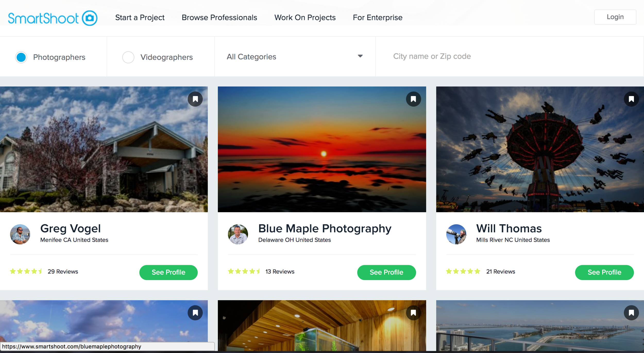
Task: See Blue Maple Photography's profile
Action: click(x=386, y=272)
